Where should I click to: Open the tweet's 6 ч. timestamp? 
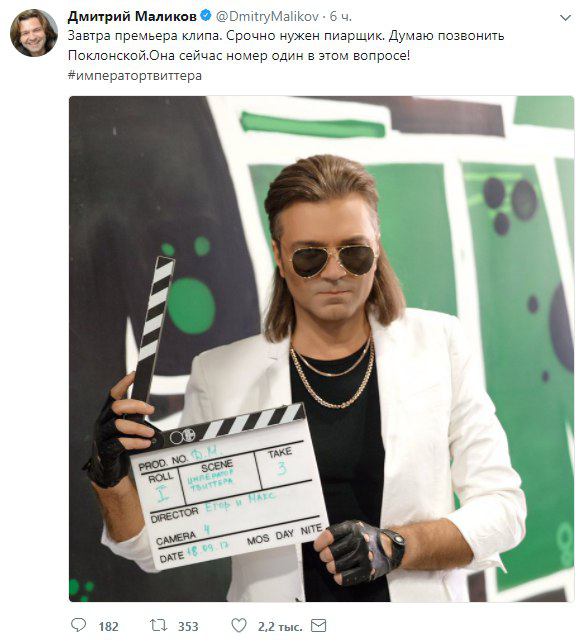click(341, 16)
